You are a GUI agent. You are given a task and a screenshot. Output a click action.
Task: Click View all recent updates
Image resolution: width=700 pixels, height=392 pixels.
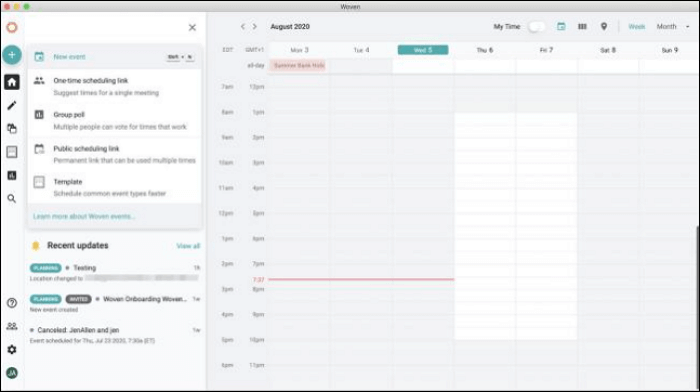(188, 246)
